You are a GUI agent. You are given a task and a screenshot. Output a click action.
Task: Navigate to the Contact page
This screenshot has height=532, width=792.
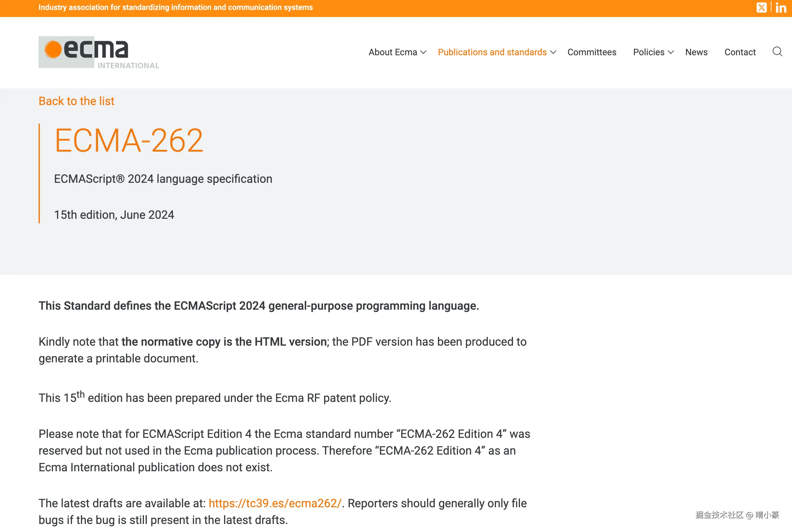(740, 52)
